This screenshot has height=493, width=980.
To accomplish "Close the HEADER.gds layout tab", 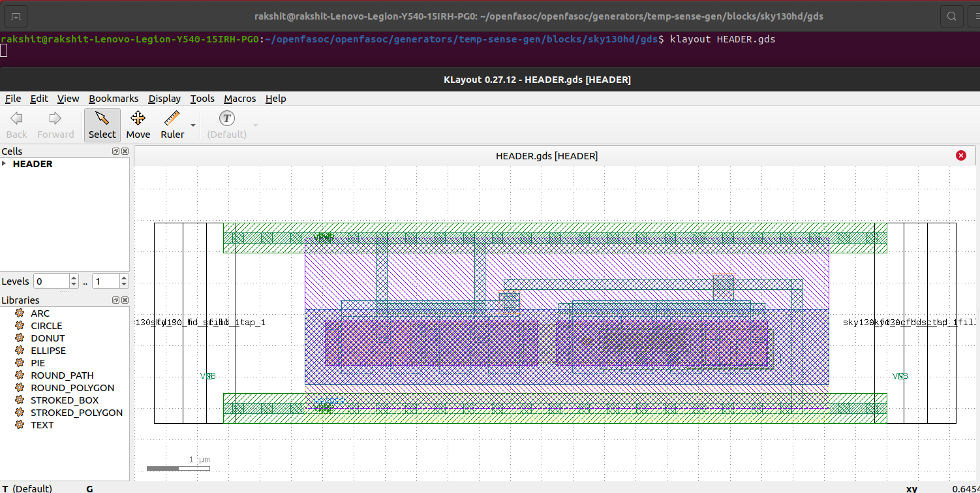I will (x=960, y=155).
